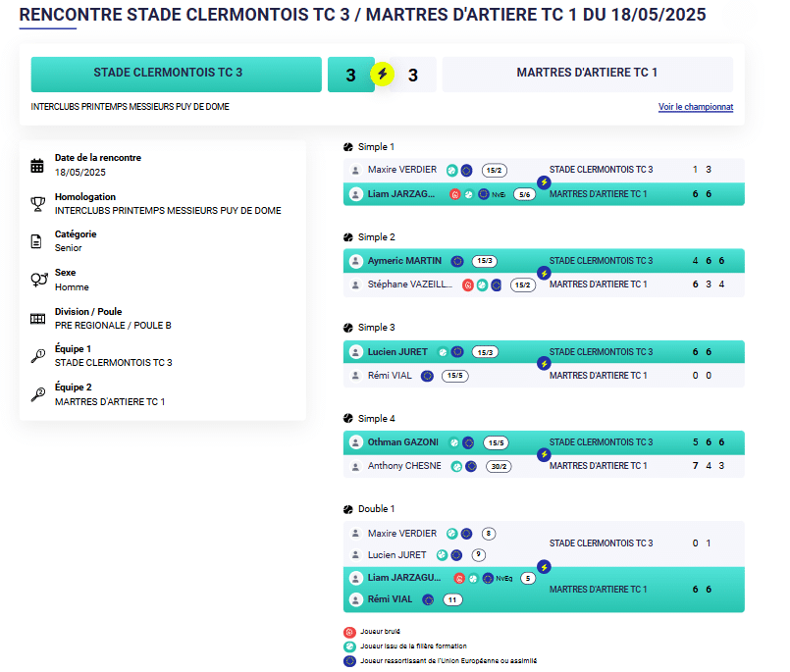790x672 pixels.
Task: Click the tennis ball icon beside Double 1
Action: (348, 509)
